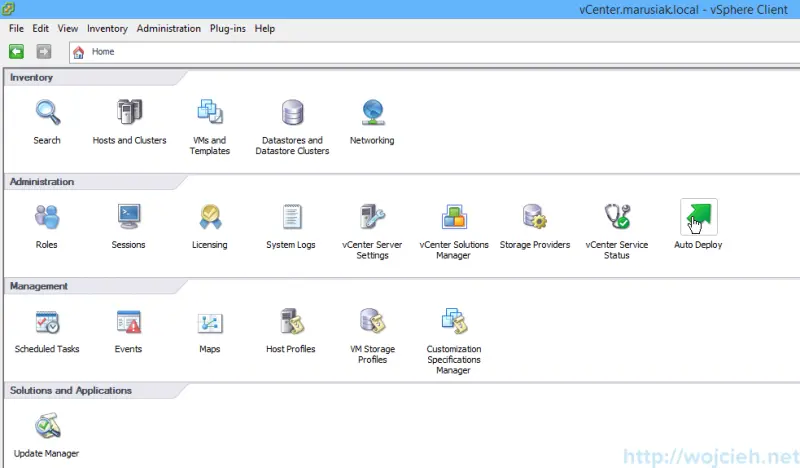Click the grey Forward navigation arrow
Image resolution: width=800 pixels, height=468 pixels.
click(44, 52)
